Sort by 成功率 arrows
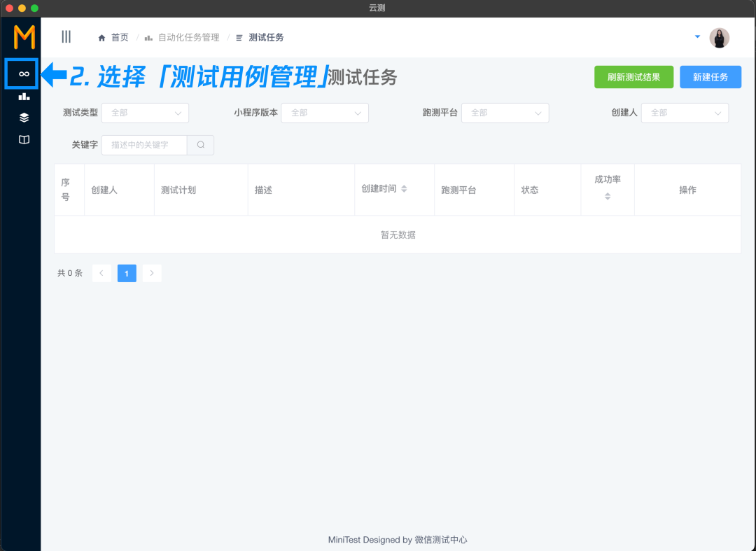The height and width of the screenshot is (551, 756). point(608,196)
